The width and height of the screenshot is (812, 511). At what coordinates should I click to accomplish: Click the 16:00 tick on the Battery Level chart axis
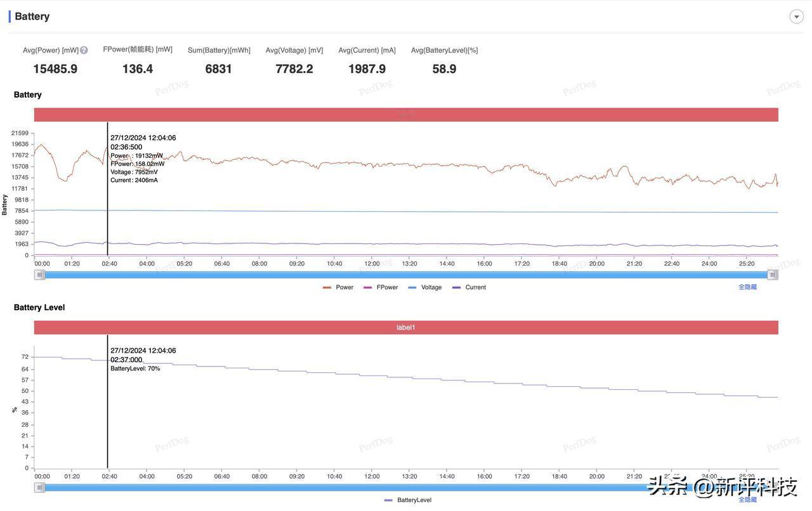(x=484, y=476)
